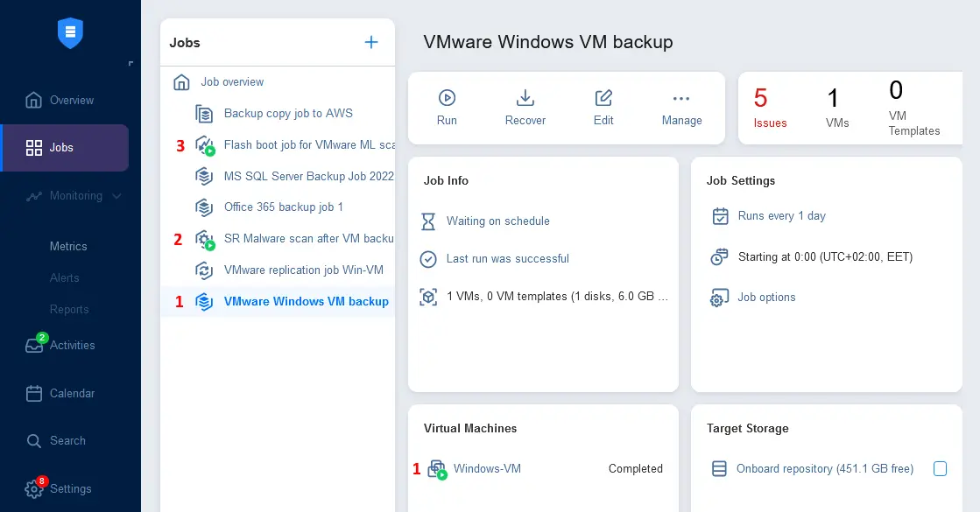The image size is (980, 512).
Task: Open the Metrics menu item
Action: point(68,247)
